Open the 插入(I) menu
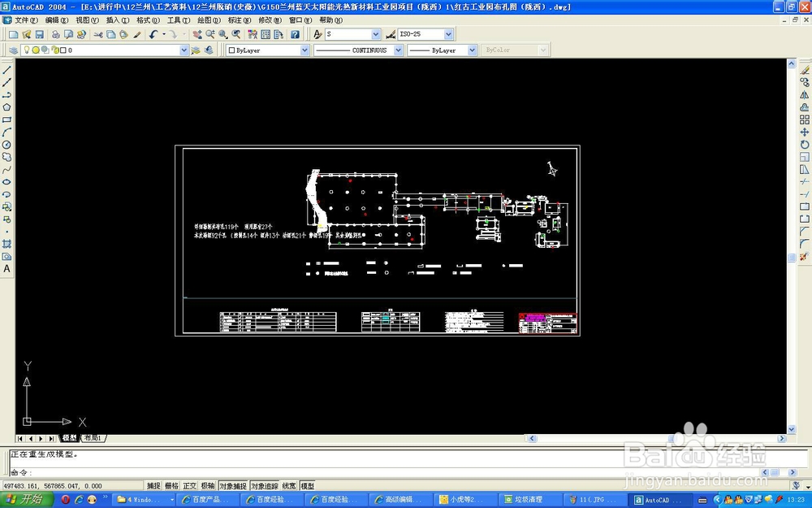This screenshot has width=812, height=508. [x=118, y=20]
